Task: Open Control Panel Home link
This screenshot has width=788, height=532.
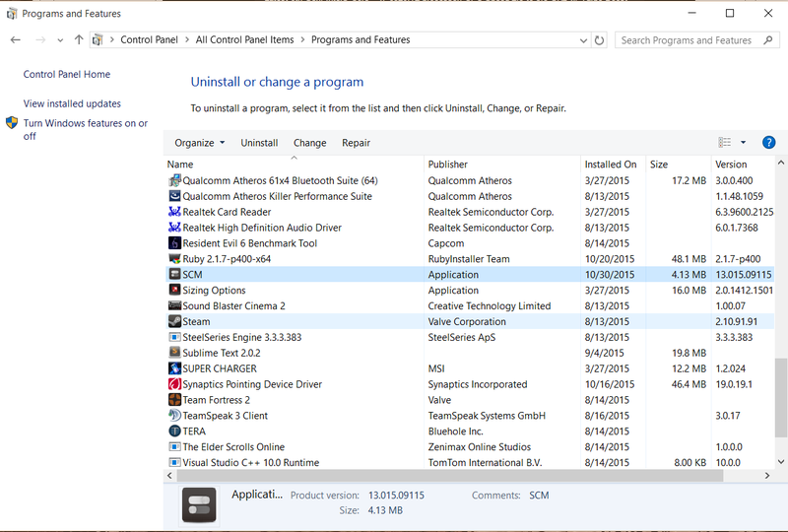Action: [67, 74]
